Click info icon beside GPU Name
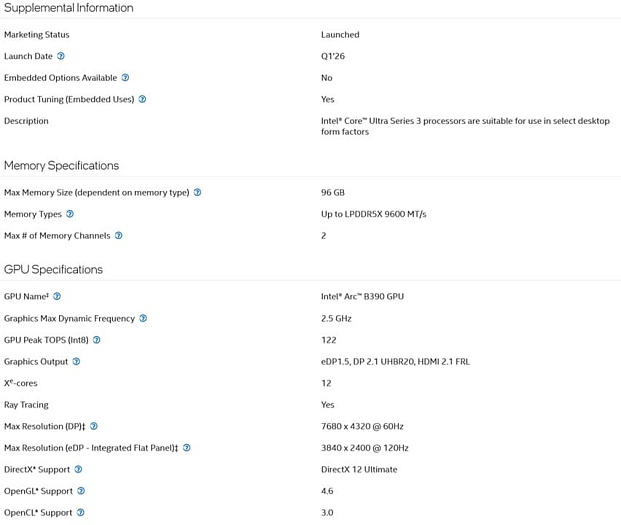 (57, 296)
